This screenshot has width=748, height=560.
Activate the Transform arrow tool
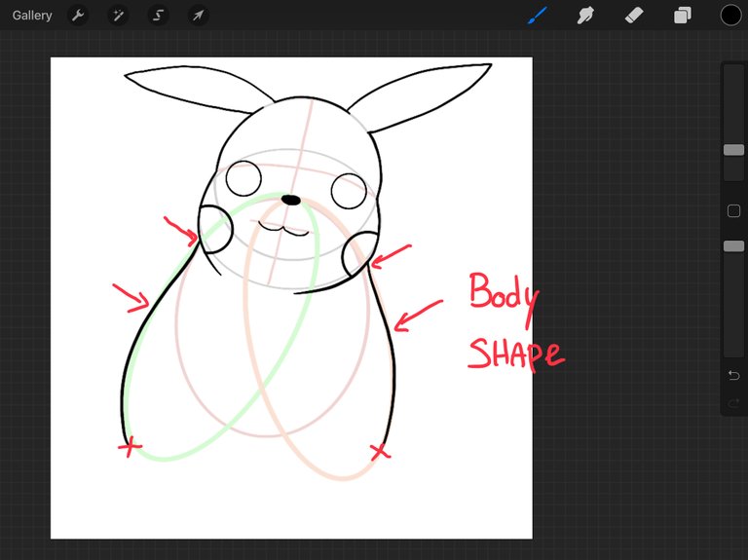(x=198, y=16)
